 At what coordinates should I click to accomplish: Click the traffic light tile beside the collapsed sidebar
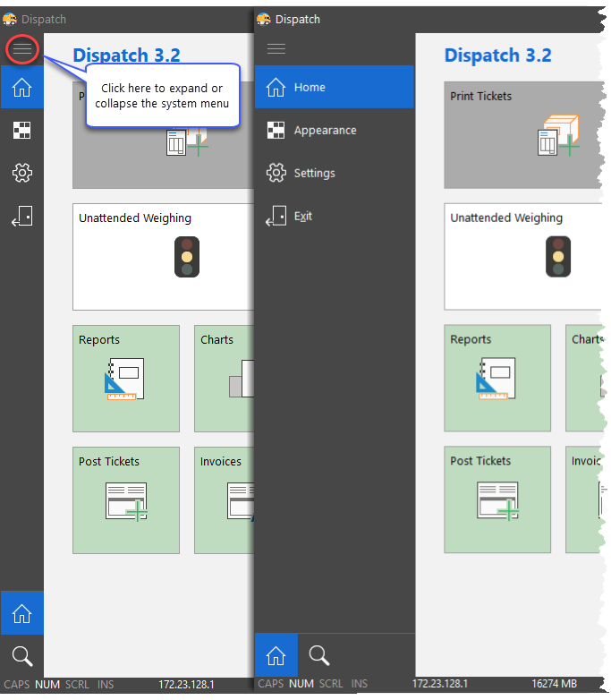[x=163, y=256]
